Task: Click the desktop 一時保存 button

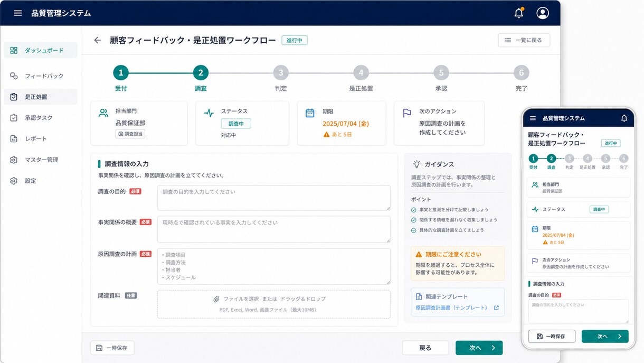Action: 112,348
